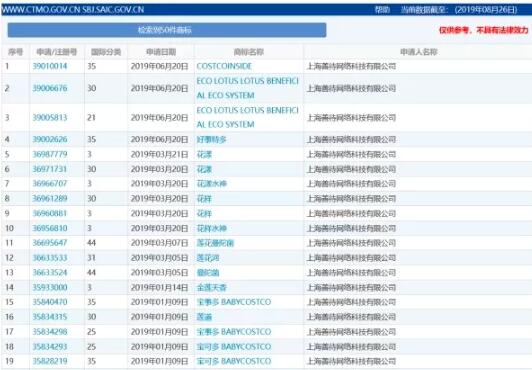Open application number 36966707
532x370 pixels.
[x=50, y=183]
